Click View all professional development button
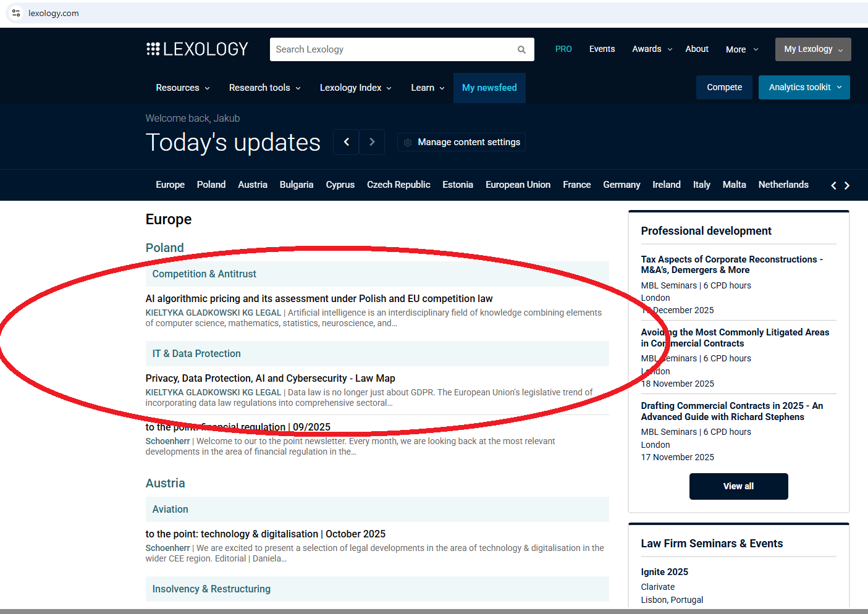 tap(738, 486)
